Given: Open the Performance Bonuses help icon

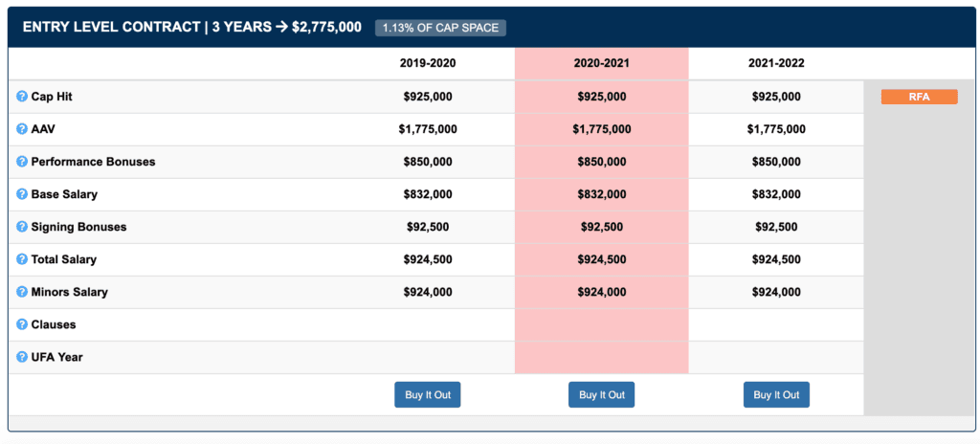Looking at the screenshot, I should point(22,162).
